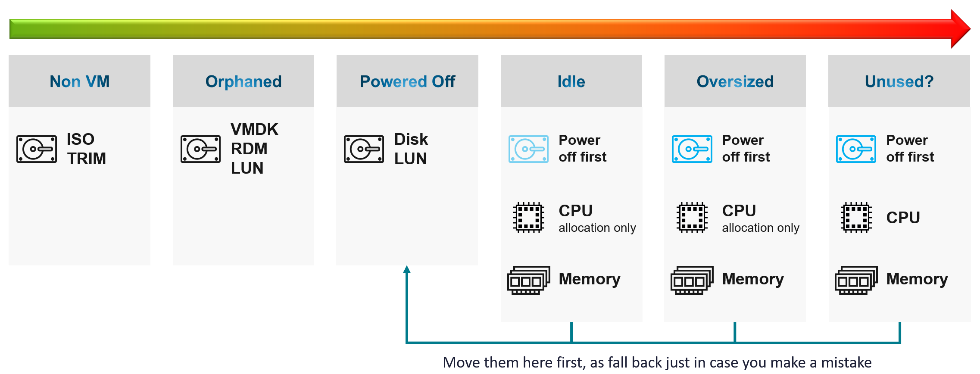Select the CPU chip icon under Oversized
This screenshot has height=374, width=980.
692,218
